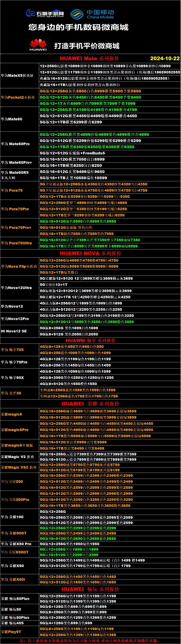
Task: Click the 华为 Pura70Pro+ row label
Action: 16,228
